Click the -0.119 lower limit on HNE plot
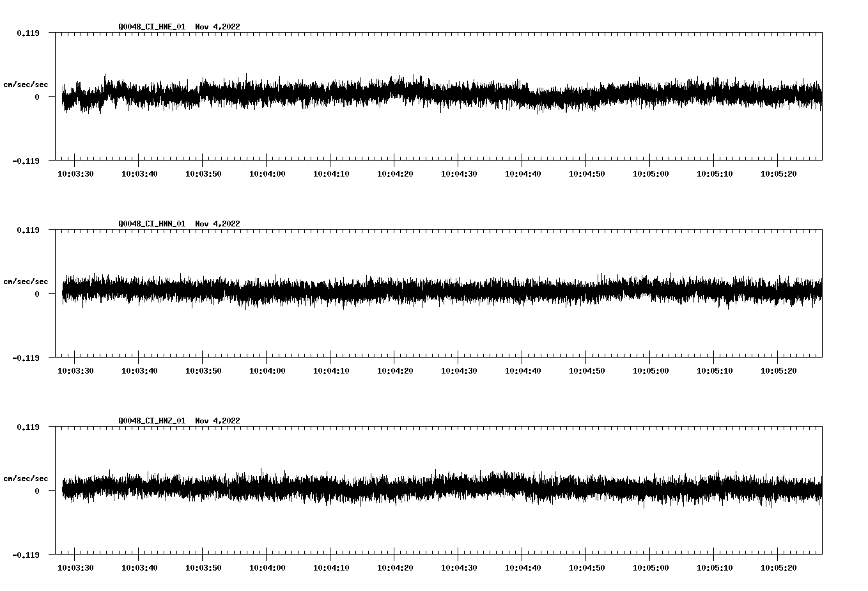Image resolution: width=868 pixels, height=591 pixels. (26, 161)
